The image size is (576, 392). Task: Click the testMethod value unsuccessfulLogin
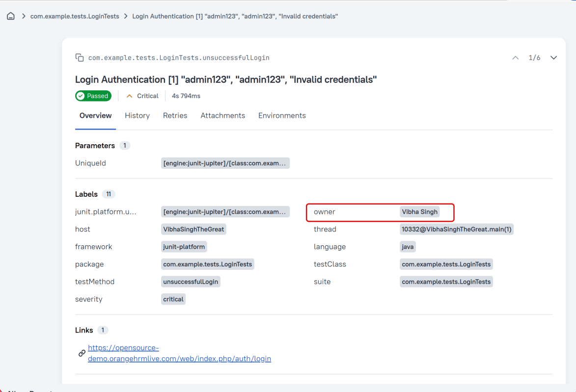(191, 282)
